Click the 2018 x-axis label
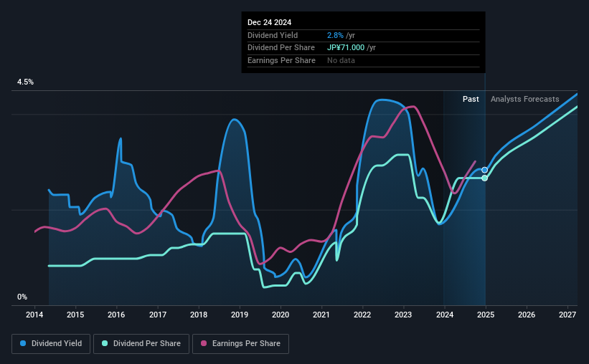Image resolution: width=589 pixels, height=364 pixels. click(199, 315)
